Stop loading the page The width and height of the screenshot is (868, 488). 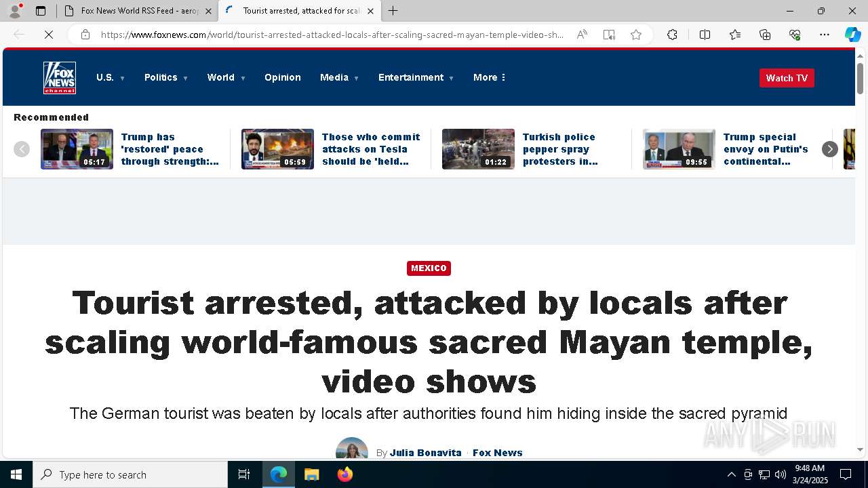[x=49, y=35]
